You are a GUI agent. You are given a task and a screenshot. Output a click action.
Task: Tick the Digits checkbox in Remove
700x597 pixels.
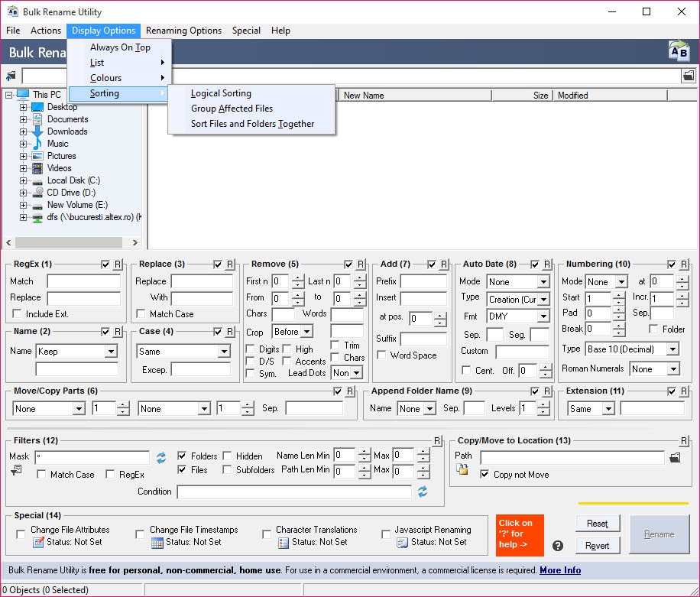[250, 349]
